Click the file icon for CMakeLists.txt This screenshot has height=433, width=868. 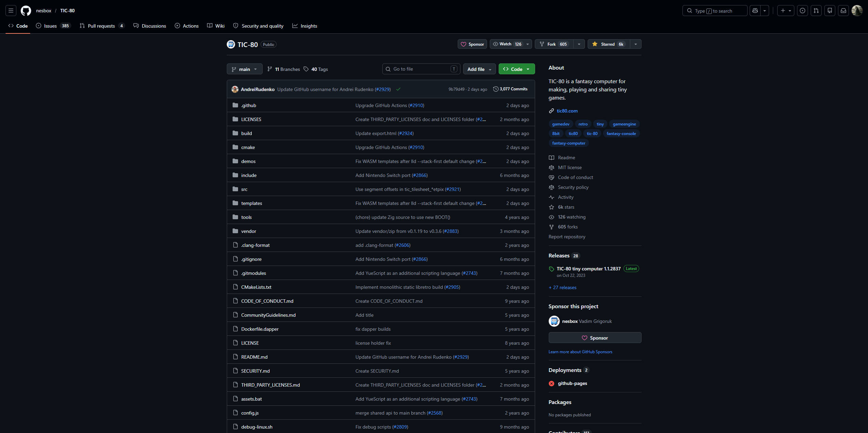pos(235,287)
